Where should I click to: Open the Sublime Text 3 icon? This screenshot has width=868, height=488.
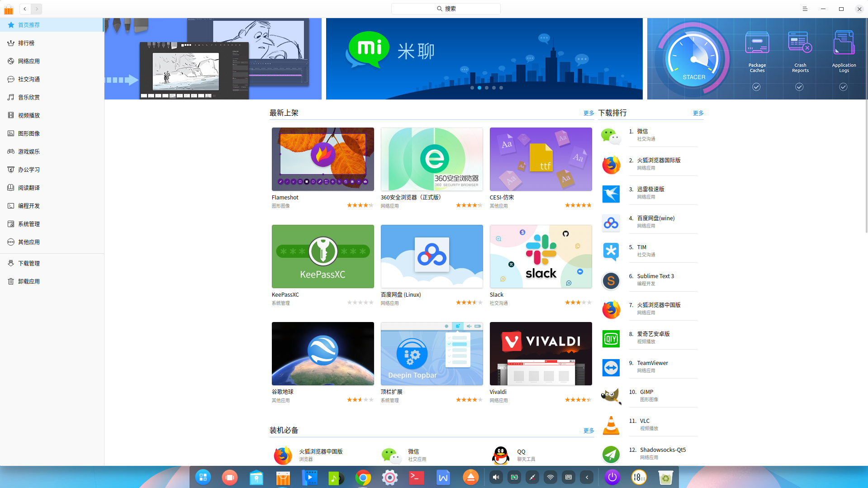611,280
